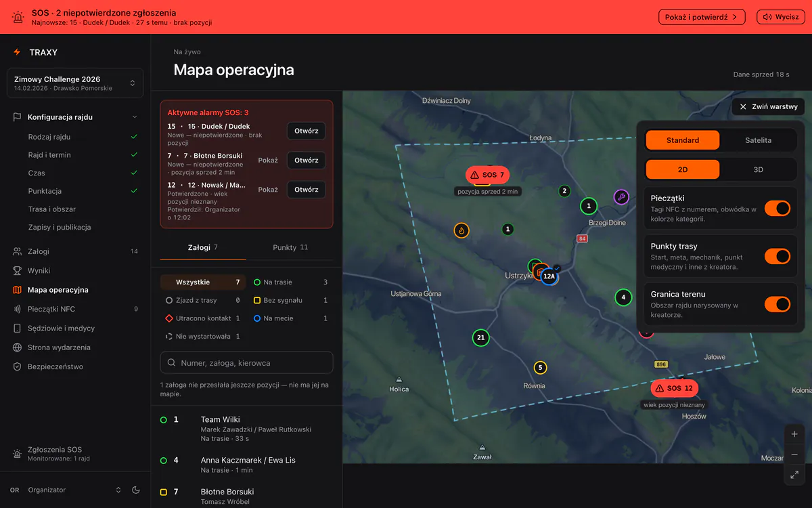Click the Zgłoszenia SOS siren icon

tap(17, 453)
